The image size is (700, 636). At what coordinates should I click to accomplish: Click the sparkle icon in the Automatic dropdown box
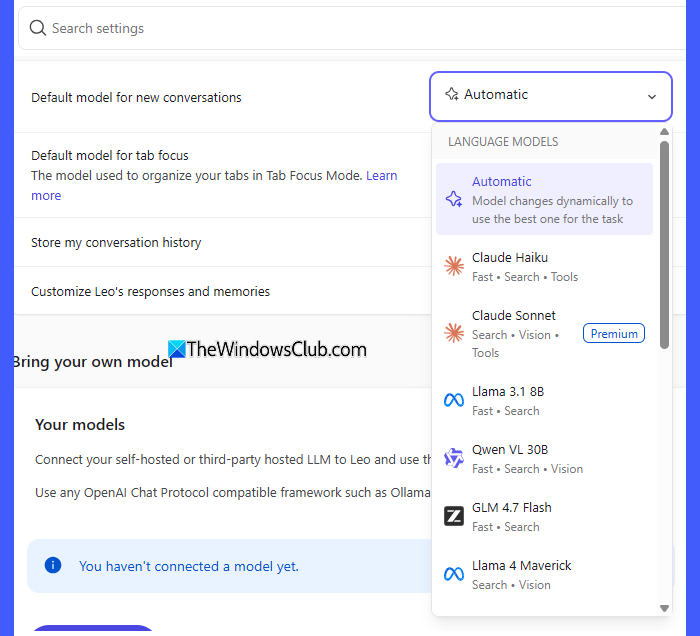tap(452, 94)
